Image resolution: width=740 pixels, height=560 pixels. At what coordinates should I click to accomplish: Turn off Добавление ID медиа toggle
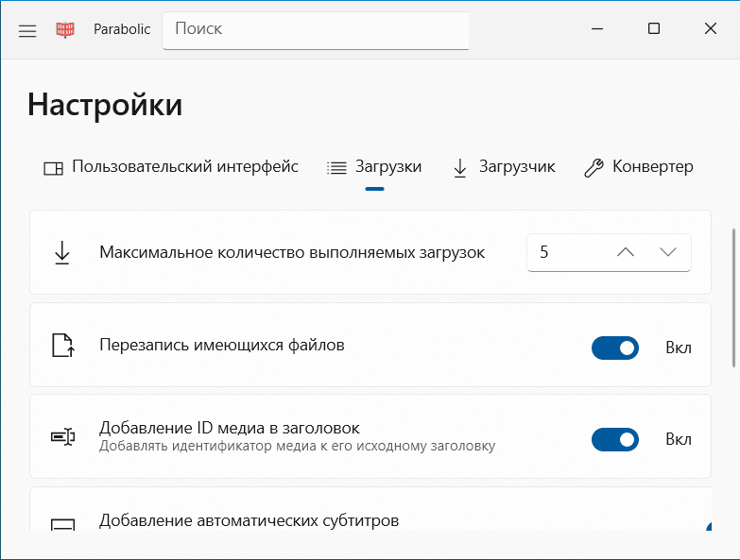pyautogui.click(x=615, y=439)
